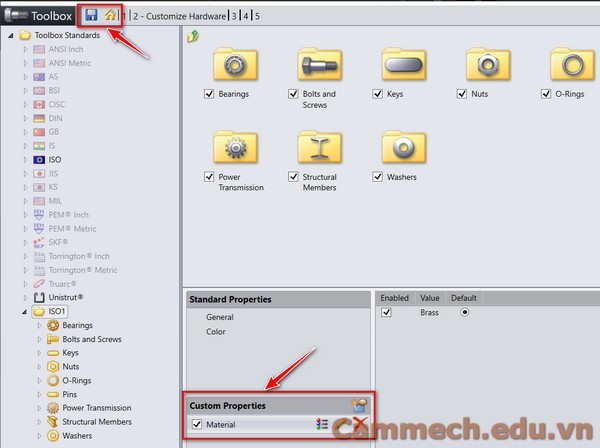Select Unistrut standard in tree
The image size is (600, 448).
tap(66, 297)
